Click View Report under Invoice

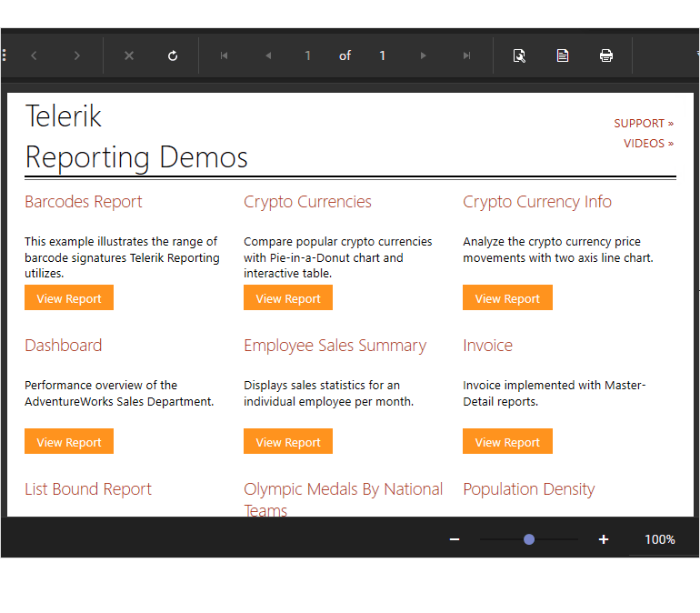coord(507,441)
